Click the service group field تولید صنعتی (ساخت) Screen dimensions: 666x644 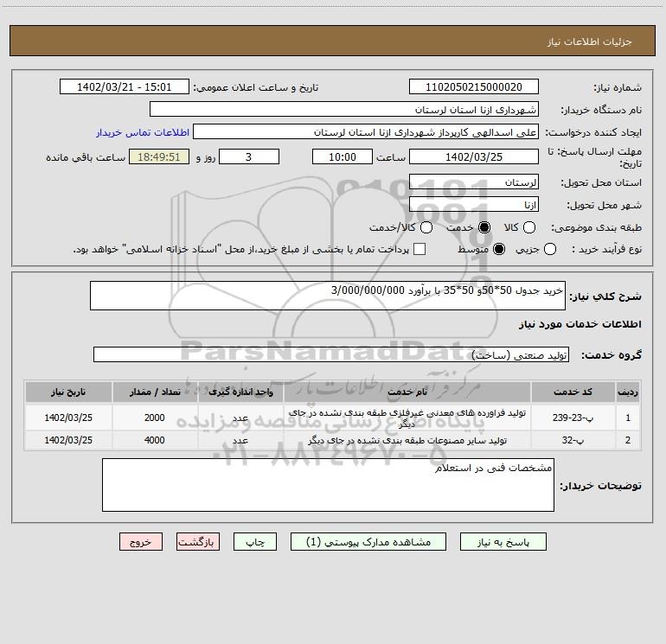pos(331,354)
